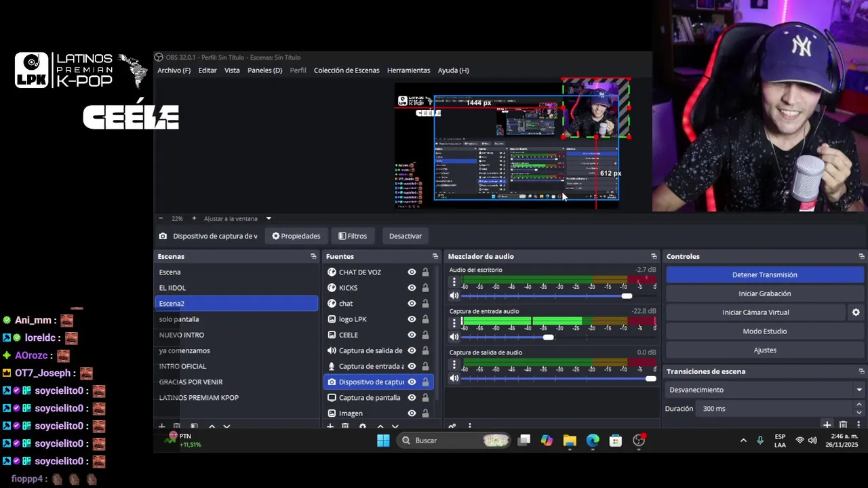This screenshot has width=868, height=488.
Task: Increase transition Duración with up arrow
Action: tap(859, 405)
